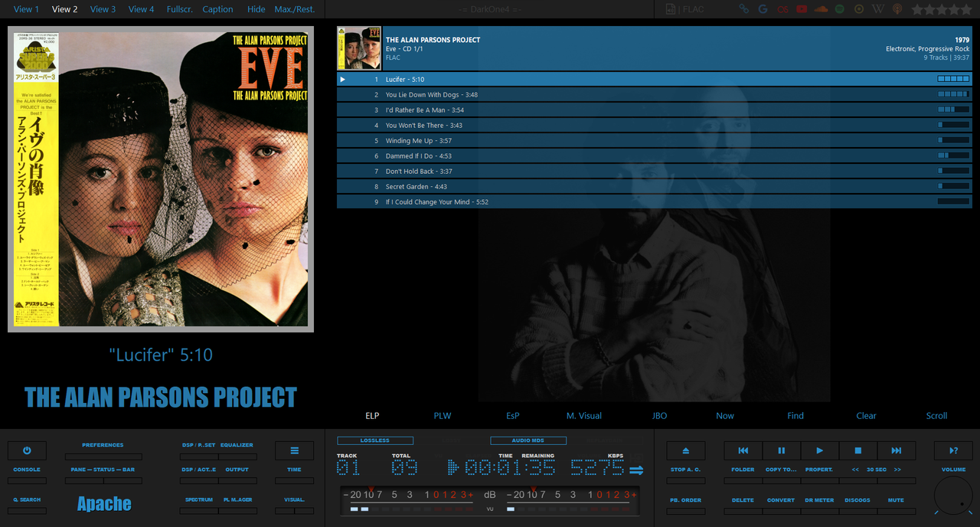Select track If I Could Change Your Mind
980x527 pixels.
(x=655, y=201)
